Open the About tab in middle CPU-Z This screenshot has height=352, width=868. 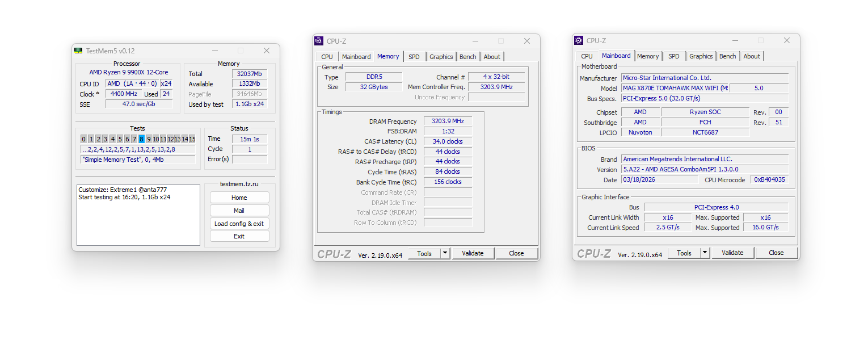[492, 56]
